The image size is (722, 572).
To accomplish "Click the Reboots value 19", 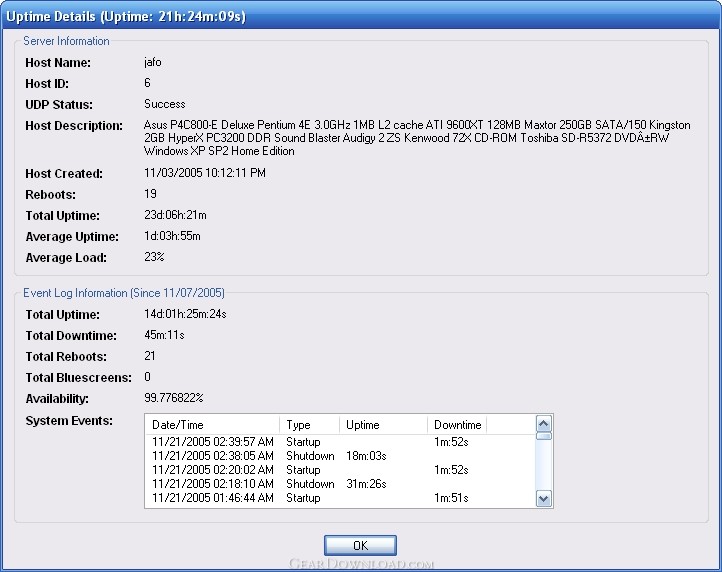I will (x=150, y=194).
